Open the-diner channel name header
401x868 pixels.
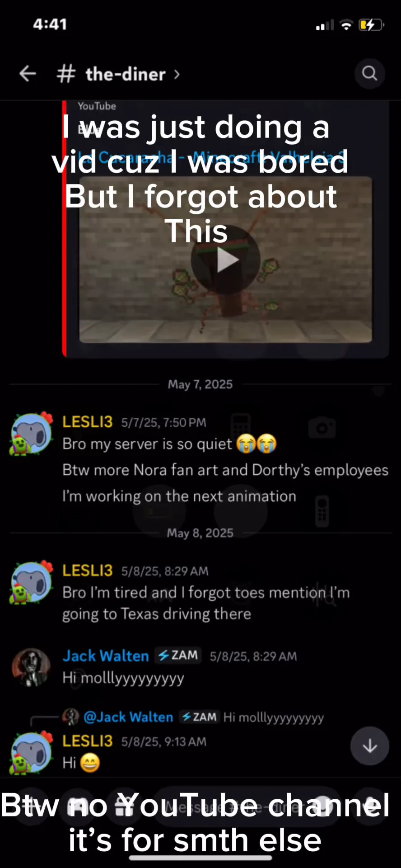coord(126,74)
